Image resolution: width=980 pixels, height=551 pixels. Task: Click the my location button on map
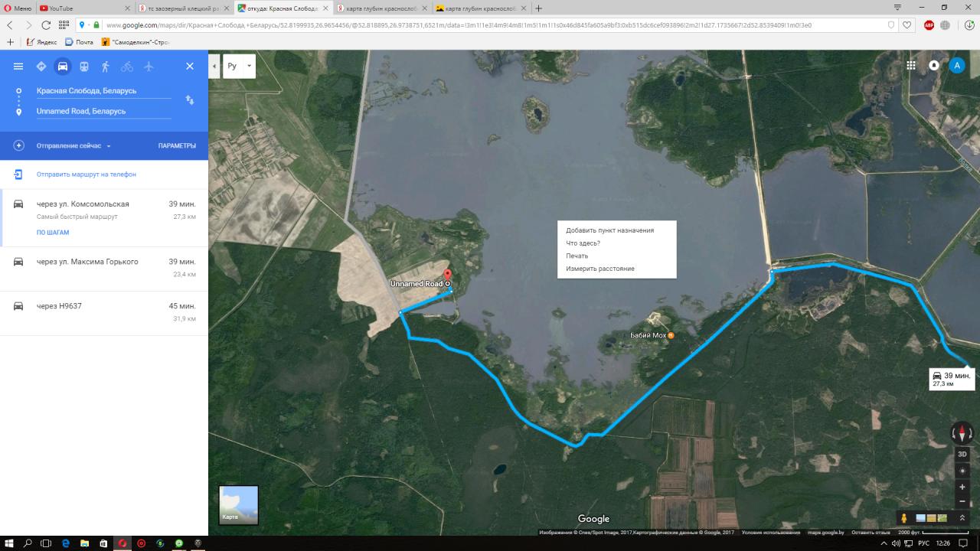tap(962, 471)
